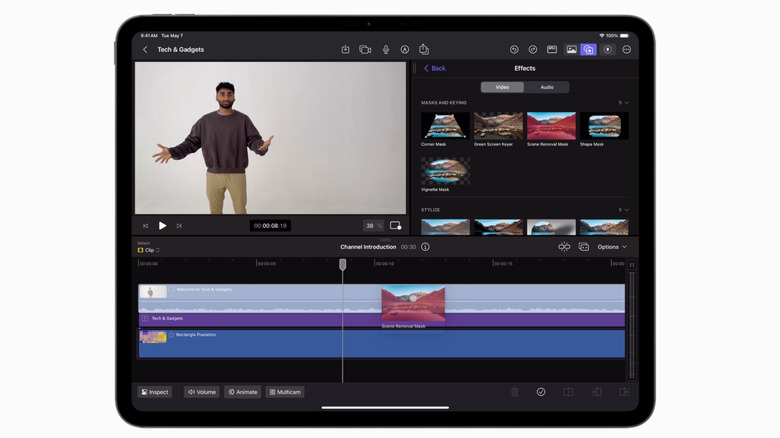Switch to the Audio effects tab

[547, 87]
